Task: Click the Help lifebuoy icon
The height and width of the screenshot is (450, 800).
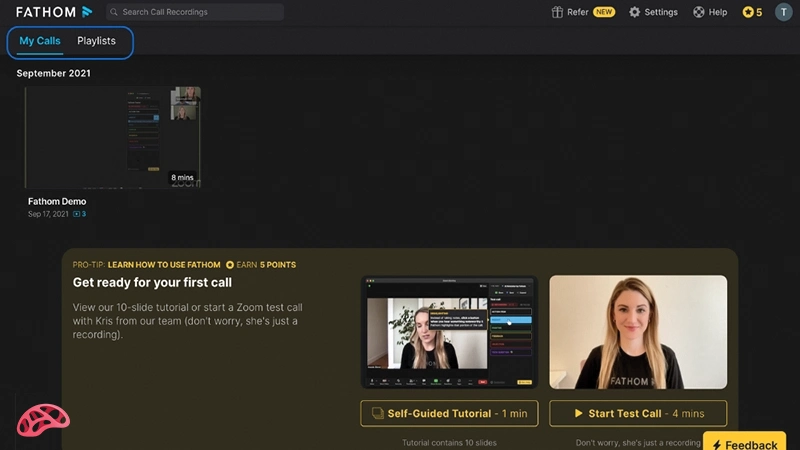Action: point(698,12)
